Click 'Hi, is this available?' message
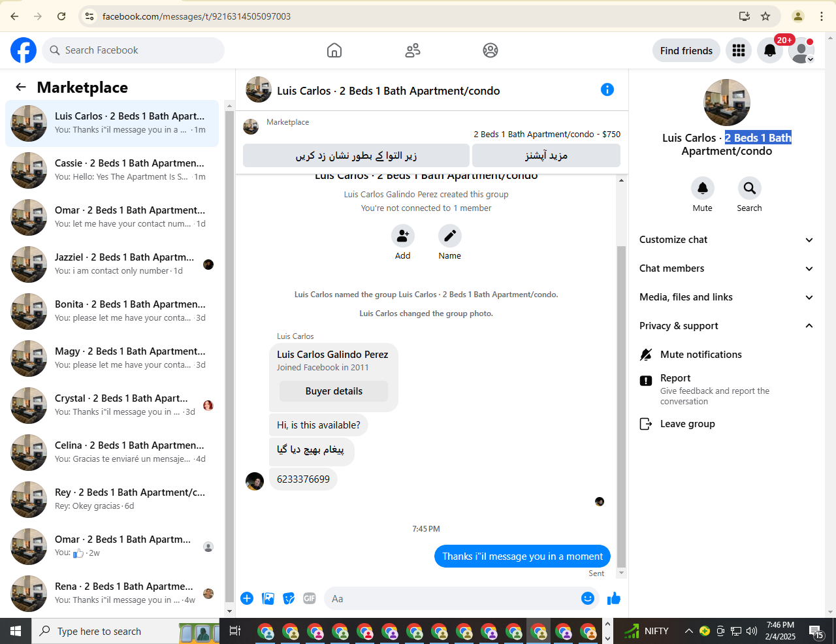 [319, 425]
